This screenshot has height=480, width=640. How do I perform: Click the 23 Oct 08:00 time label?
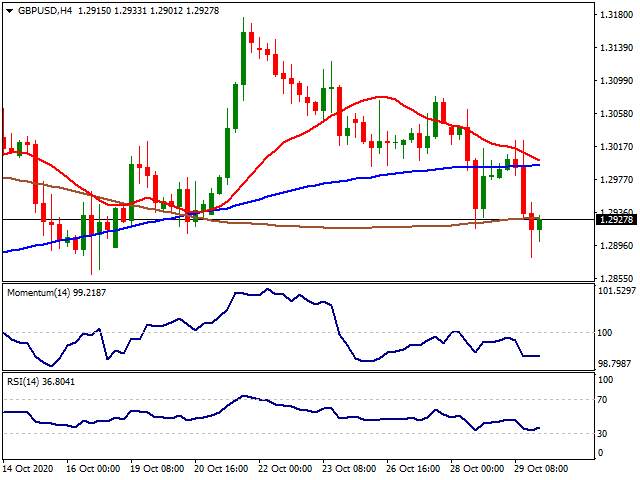(x=349, y=468)
